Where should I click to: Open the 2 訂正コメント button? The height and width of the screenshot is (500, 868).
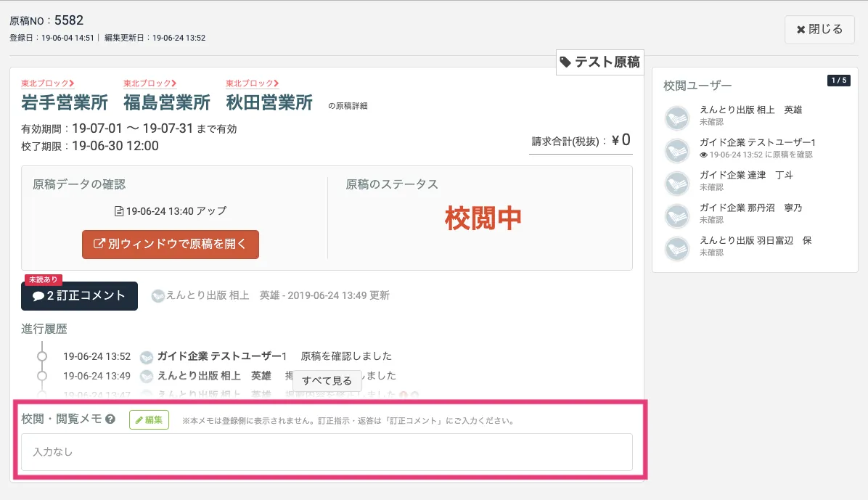(x=79, y=295)
